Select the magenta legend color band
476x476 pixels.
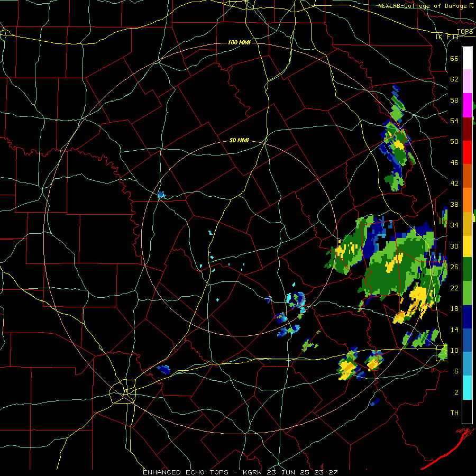point(467,105)
